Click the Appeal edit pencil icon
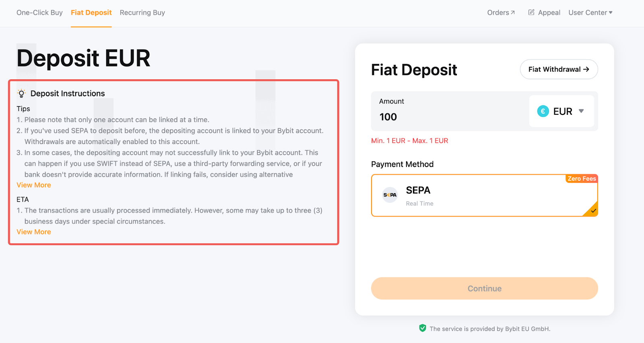644x343 pixels. [531, 12]
